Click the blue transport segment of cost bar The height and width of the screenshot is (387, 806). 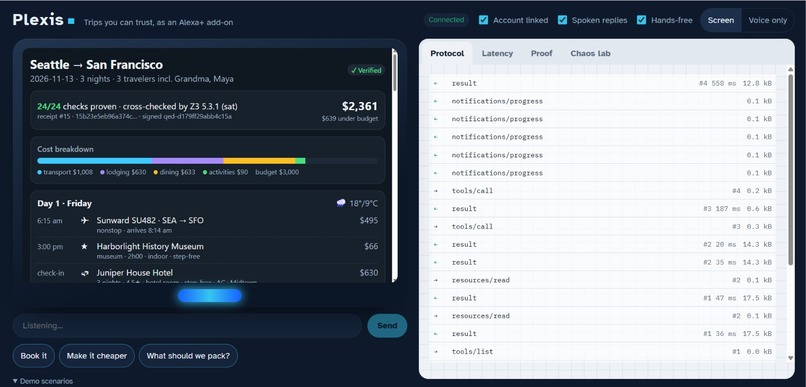click(95, 161)
